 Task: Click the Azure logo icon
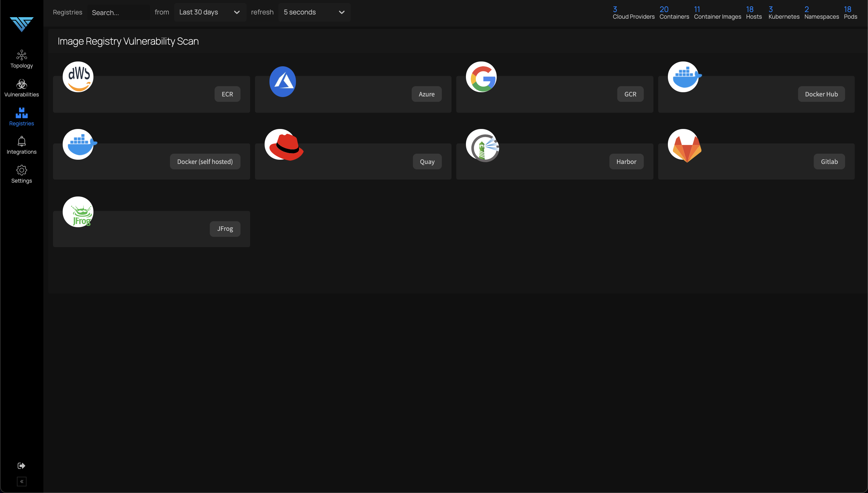pyautogui.click(x=283, y=82)
